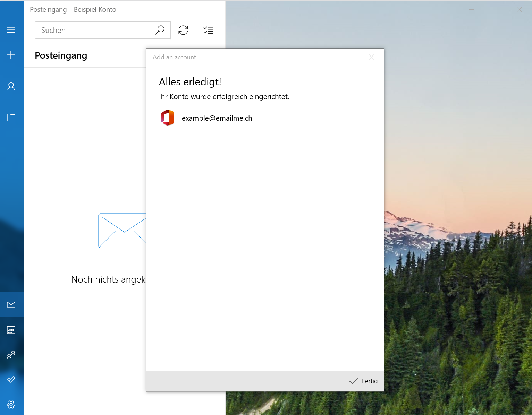Minimize the Mail window

(471, 10)
